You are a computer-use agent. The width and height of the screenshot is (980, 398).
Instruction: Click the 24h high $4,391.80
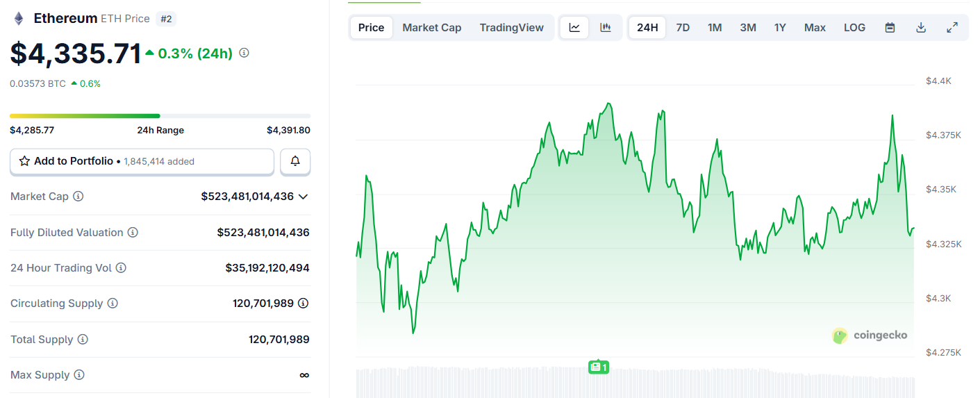pyautogui.click(x=288, y=130)
